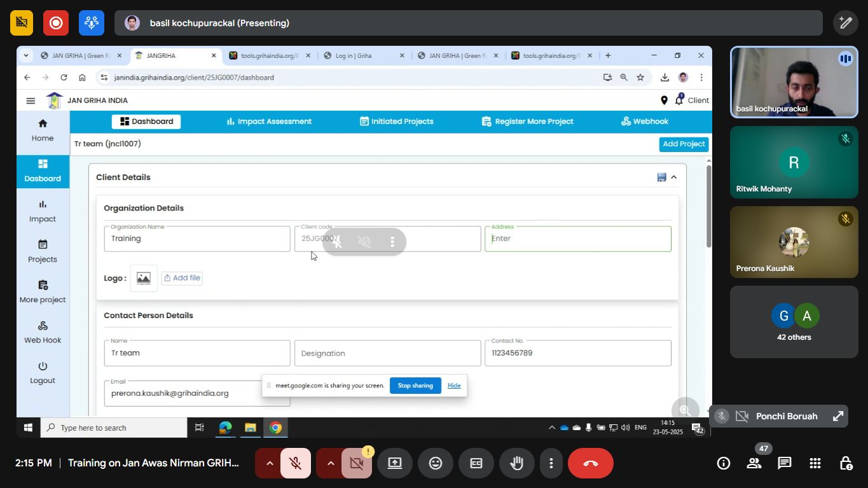Show the participants list icon
This screenshot has width=868, height=488.
(754, 463)
